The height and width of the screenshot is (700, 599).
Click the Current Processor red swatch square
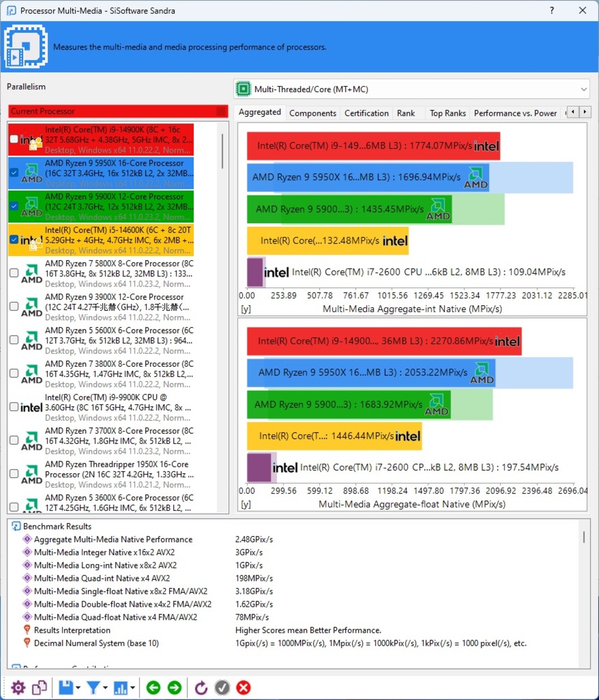point(221,111)
